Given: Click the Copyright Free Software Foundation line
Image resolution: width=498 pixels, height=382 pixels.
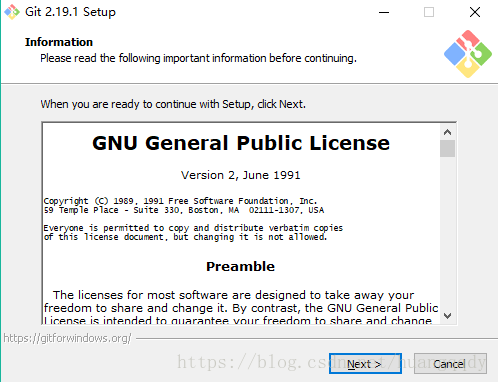Looking at the screenshot, I should point(180,201).
